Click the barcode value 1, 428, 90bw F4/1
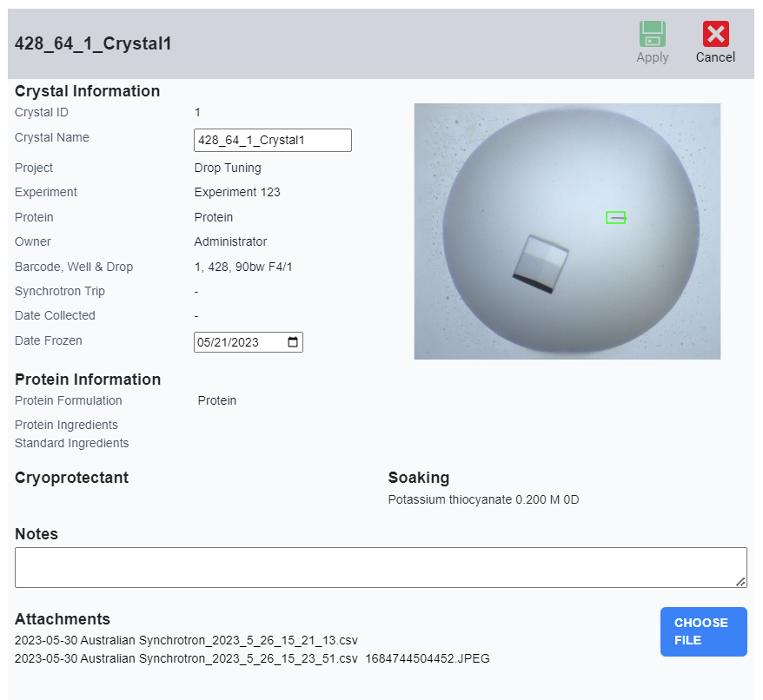Screen dimensions: 763x700 pos(243,267)
